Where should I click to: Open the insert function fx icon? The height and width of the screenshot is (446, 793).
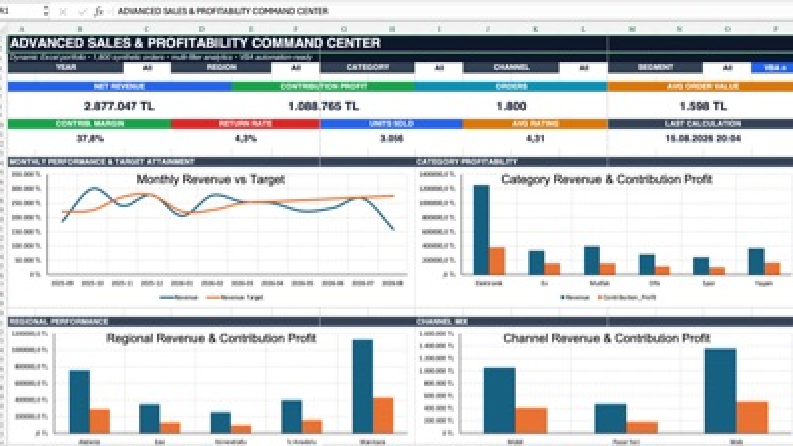coord(99,11)
